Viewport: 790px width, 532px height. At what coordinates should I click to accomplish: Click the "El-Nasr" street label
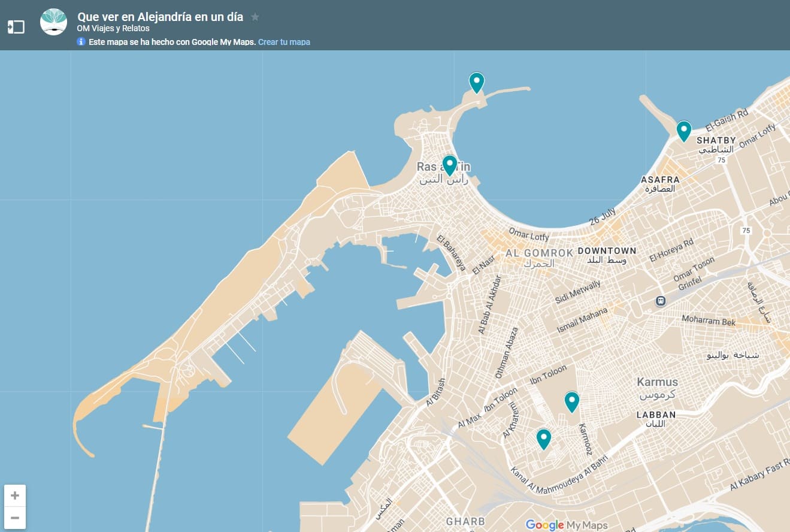tap(484, 265)
